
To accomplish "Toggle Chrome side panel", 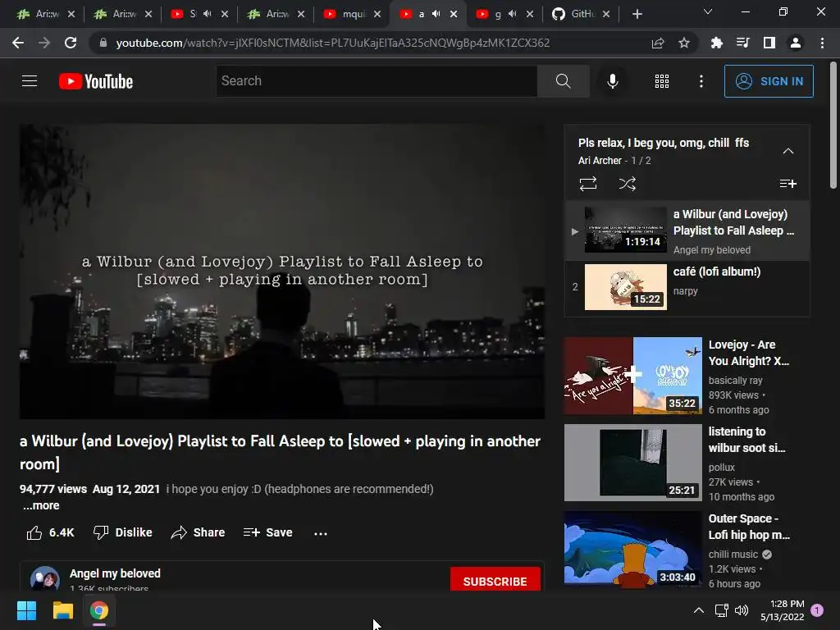I will pyautogui.click(x=769, y=43).
